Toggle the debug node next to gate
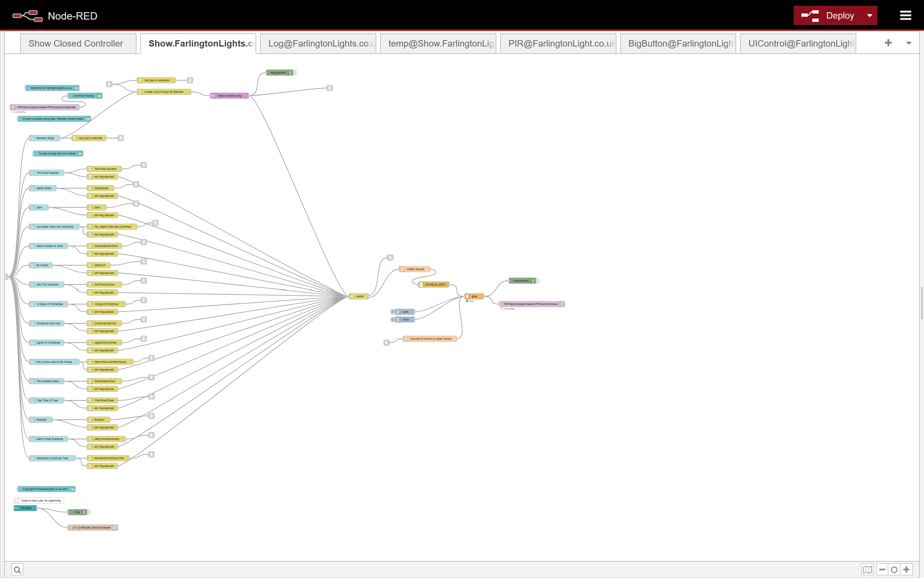 pyautogui.click(x=537, y=281)
